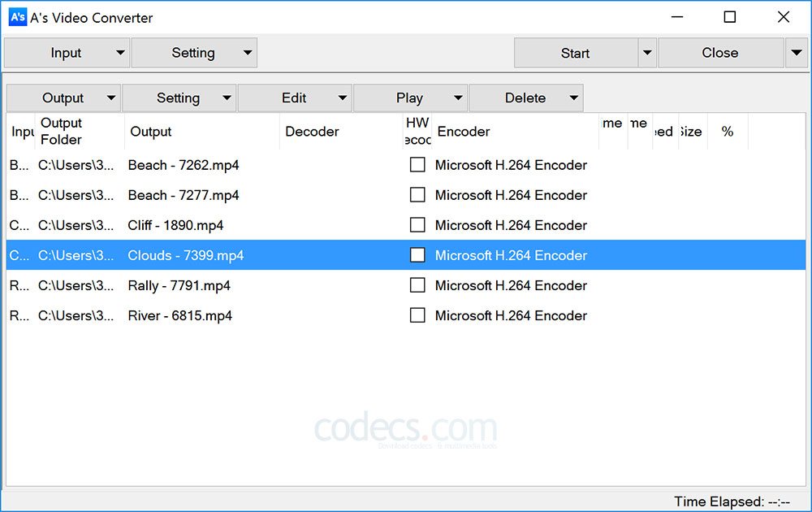This screenshot has height=512, width=812.
Task: Toggle HW decode for Beach - 7262.mp4
Action: tap(417, 165)
